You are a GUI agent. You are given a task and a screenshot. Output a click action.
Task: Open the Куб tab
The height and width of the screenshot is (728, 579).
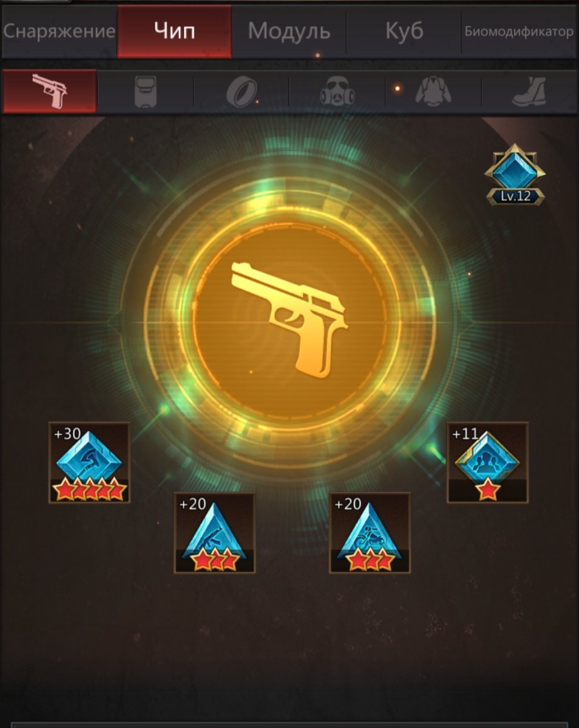tap(404, 32)
